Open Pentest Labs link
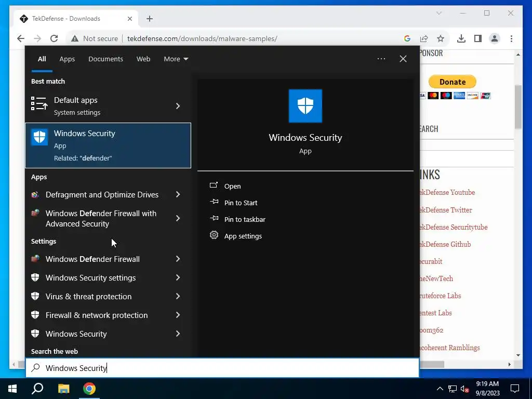532x399 pixels. tap(436, 313)
